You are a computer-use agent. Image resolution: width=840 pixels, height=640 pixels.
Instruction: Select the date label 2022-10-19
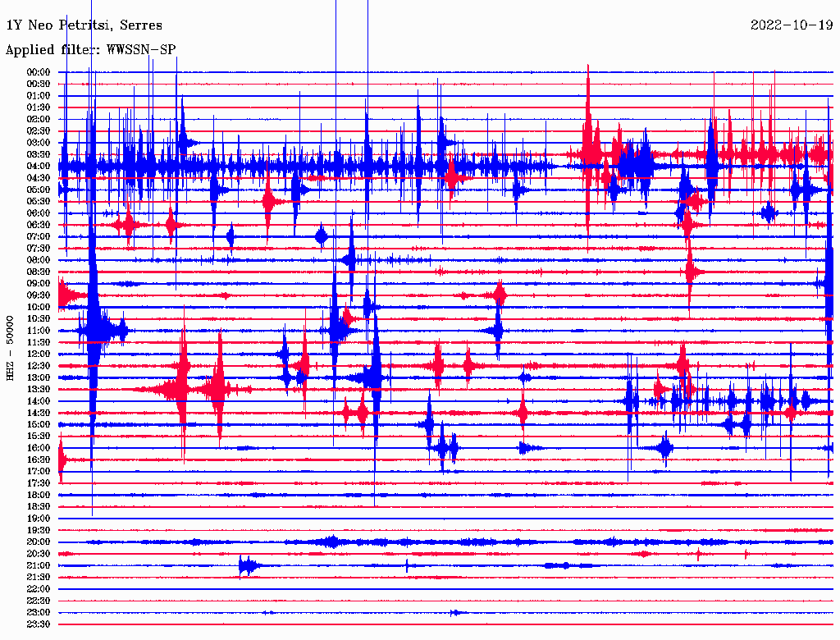tap(792, 25)
